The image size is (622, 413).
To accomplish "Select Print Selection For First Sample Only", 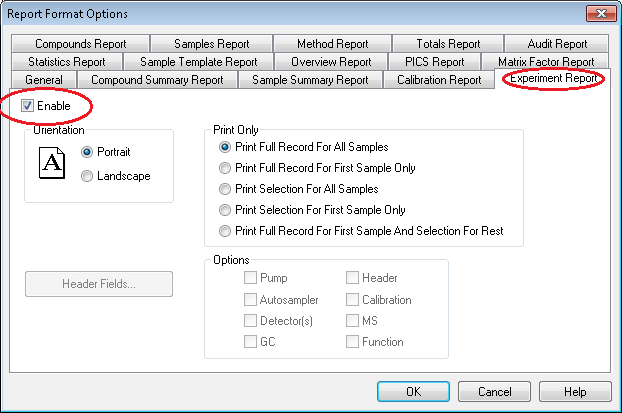I will tap(225, 210).
